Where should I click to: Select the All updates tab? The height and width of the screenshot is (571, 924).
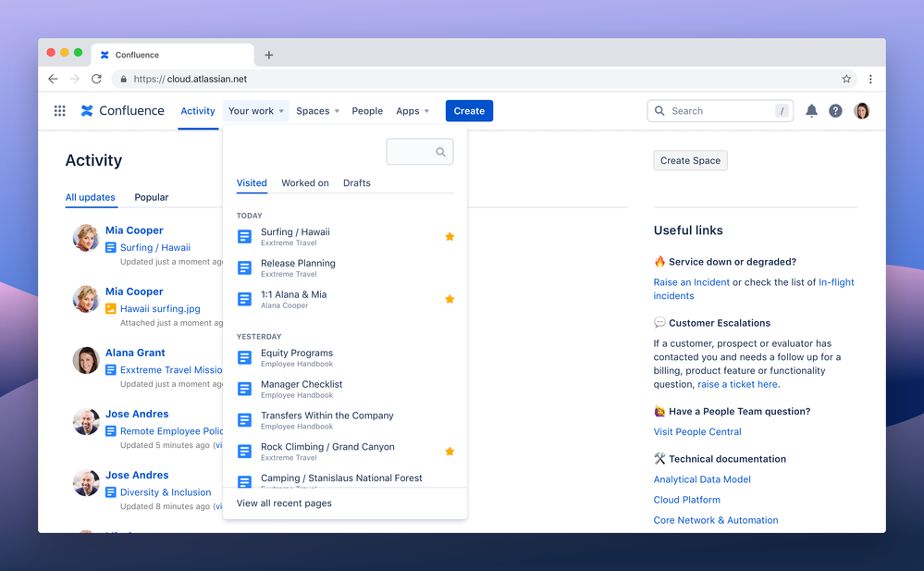(90, 197)
